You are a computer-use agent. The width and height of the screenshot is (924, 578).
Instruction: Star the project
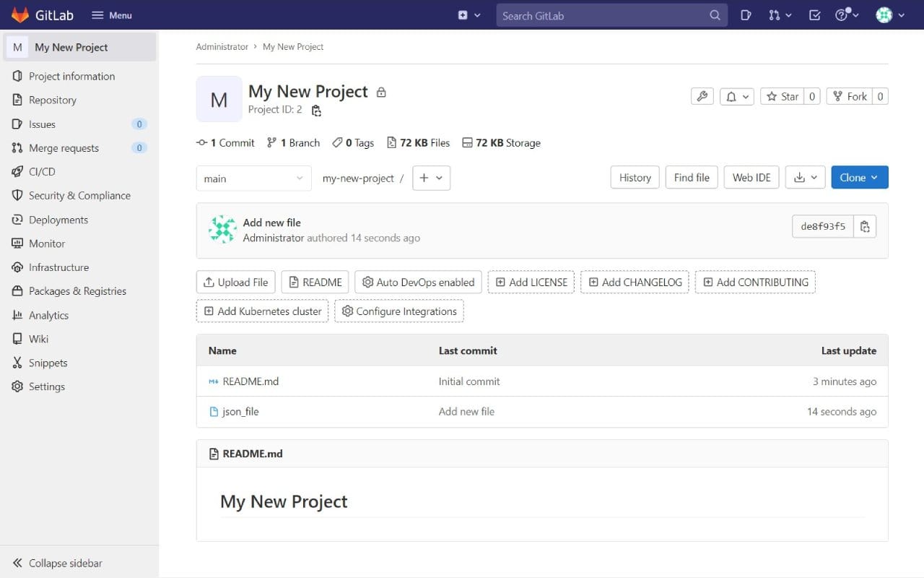tap(785, 95)
